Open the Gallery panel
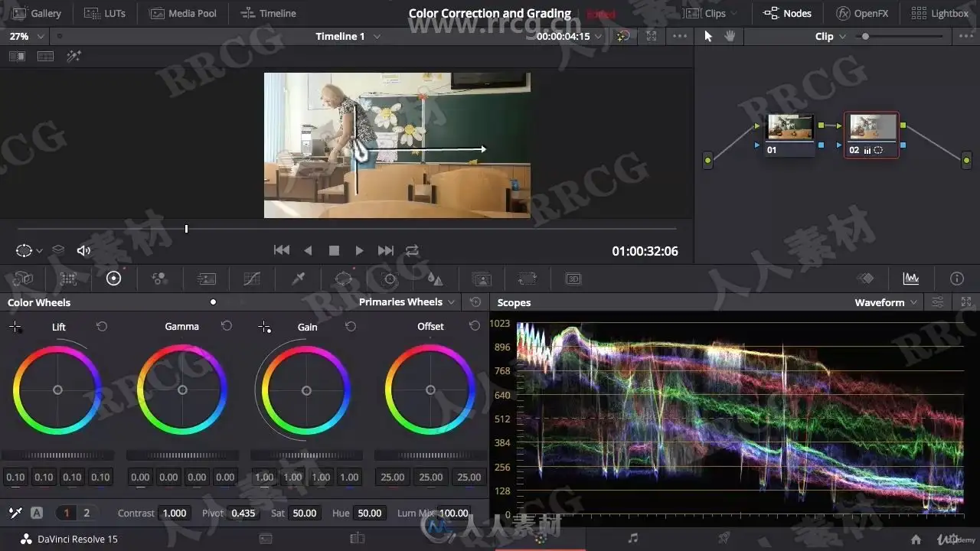This screenshot has height=551, width=980. (x=37, y=13)
